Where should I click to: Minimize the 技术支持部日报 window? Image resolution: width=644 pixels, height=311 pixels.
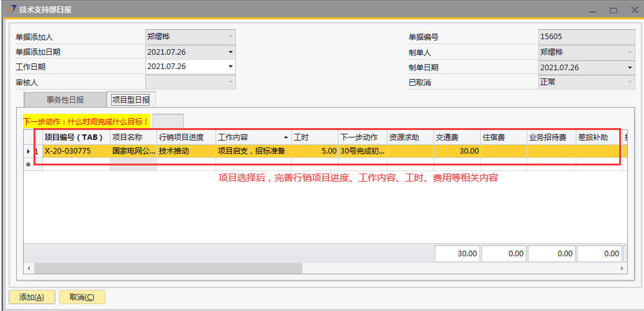click(x=592, y=10)
